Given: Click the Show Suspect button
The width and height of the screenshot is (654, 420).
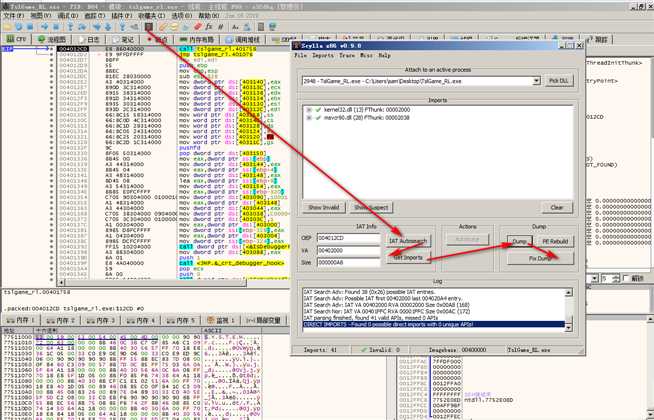Looking at the screenshot, I should [x=371, y=207].
